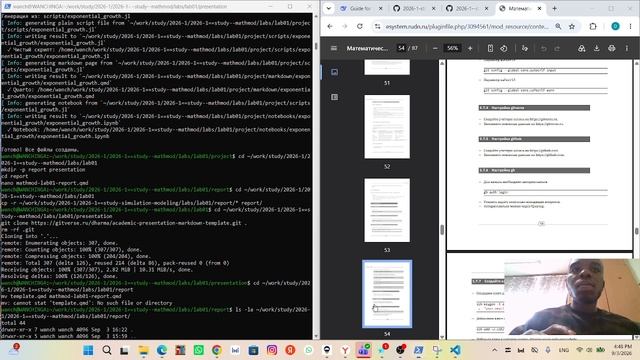
Task: Bookmark this page with the star
Action: click(572, 26)
